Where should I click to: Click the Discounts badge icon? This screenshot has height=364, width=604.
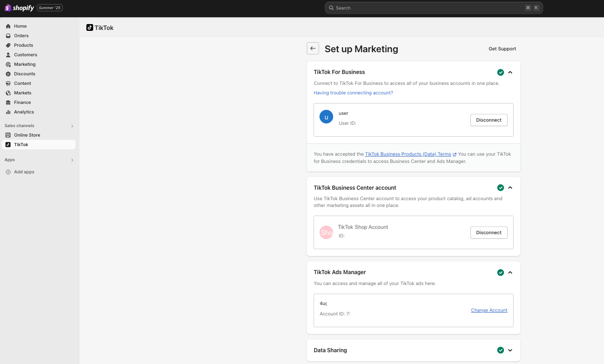tap(8, 74)
